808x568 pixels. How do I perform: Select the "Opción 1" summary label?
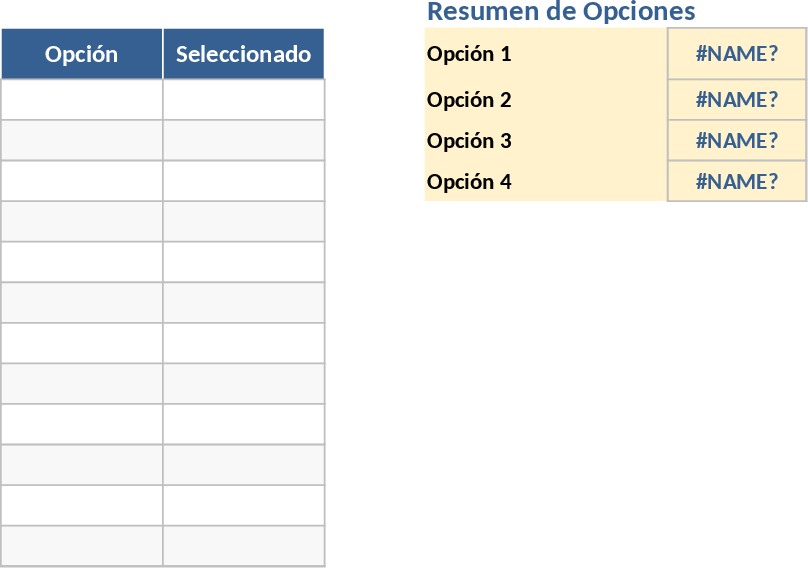click(469, 54)
